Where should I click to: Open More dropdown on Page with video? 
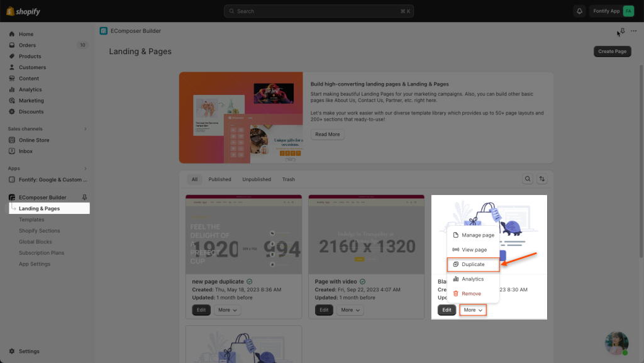350,310
